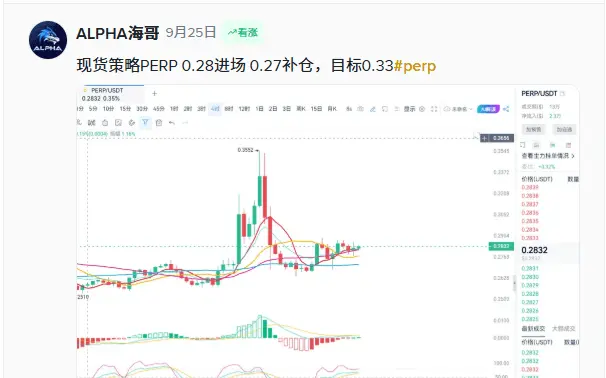The height and width of the screenshot is (378, 606).
Task: Add a new chart tab with plus icon
Action: (x=154, y=94)
